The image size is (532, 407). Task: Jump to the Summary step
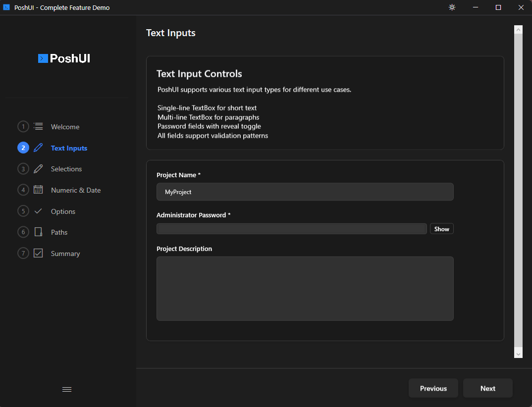point(65,254)
